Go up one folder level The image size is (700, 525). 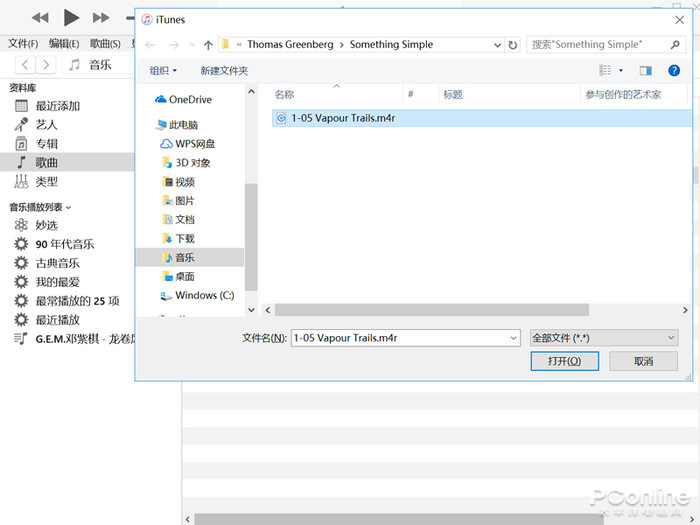[x=208, y=45]
